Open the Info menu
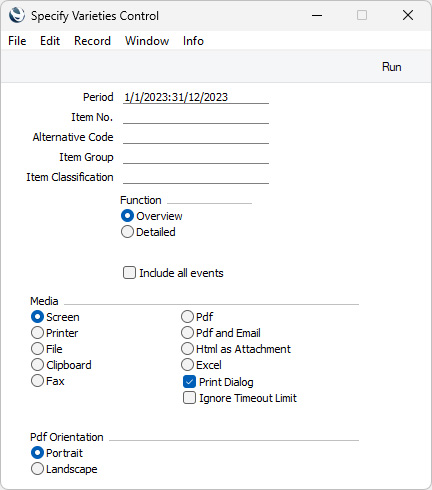The height and width of the screenshot is (490, 432). point(193,41)
